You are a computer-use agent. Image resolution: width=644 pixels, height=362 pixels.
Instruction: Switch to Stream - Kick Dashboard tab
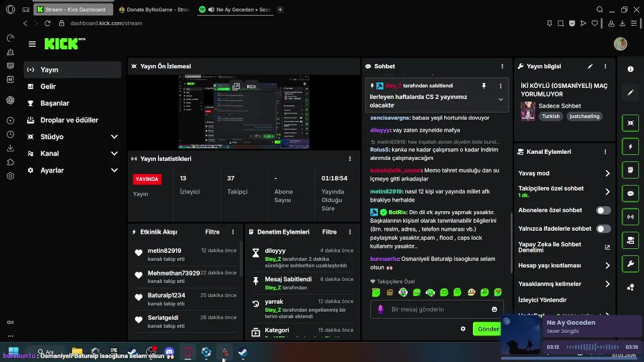73,10
